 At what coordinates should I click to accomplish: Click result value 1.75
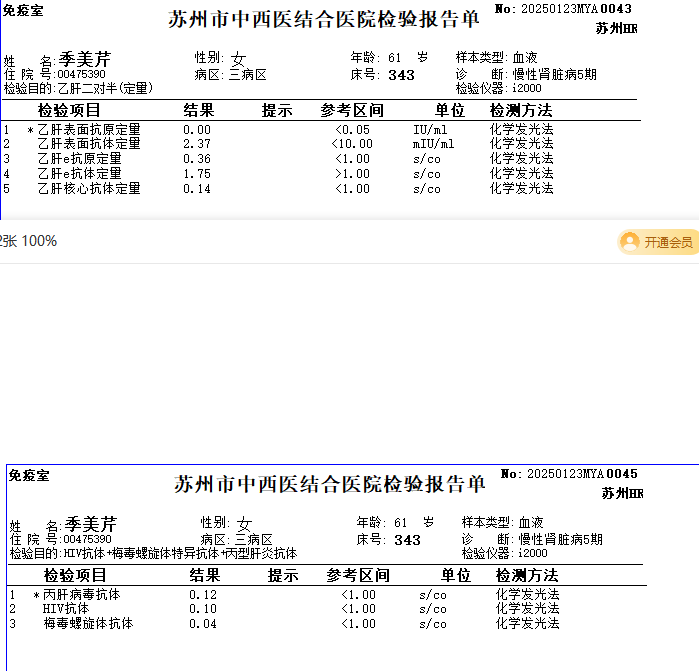197,174
